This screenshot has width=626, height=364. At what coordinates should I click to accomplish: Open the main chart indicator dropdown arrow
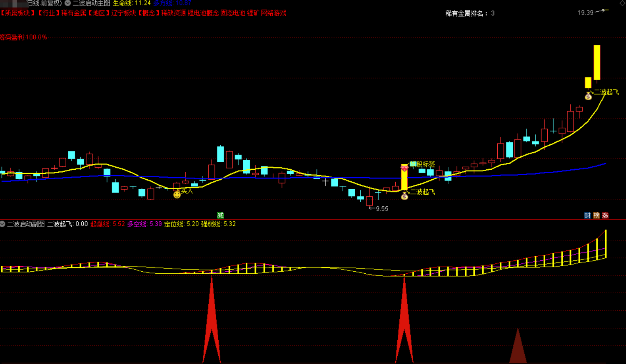67,3
